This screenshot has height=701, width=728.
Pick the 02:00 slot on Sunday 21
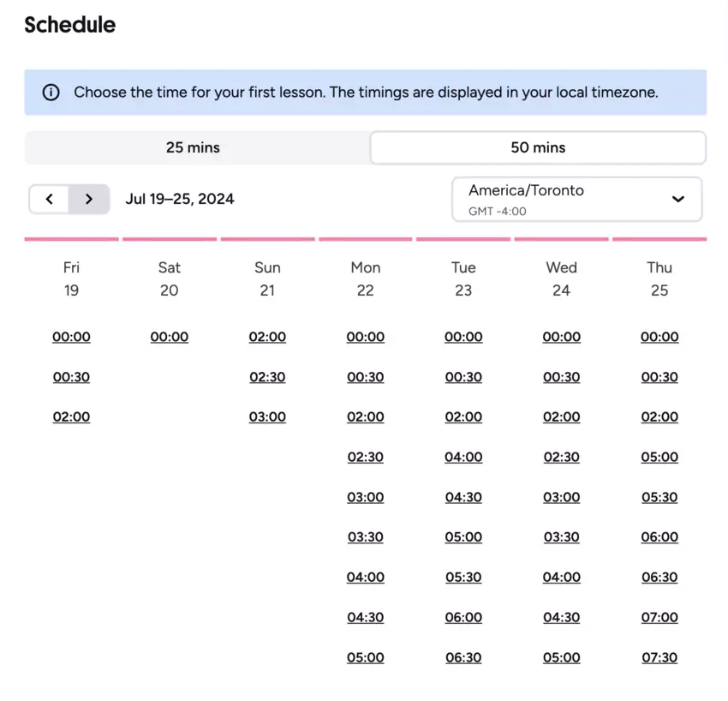pyautogui.click(x=267, y=337)
